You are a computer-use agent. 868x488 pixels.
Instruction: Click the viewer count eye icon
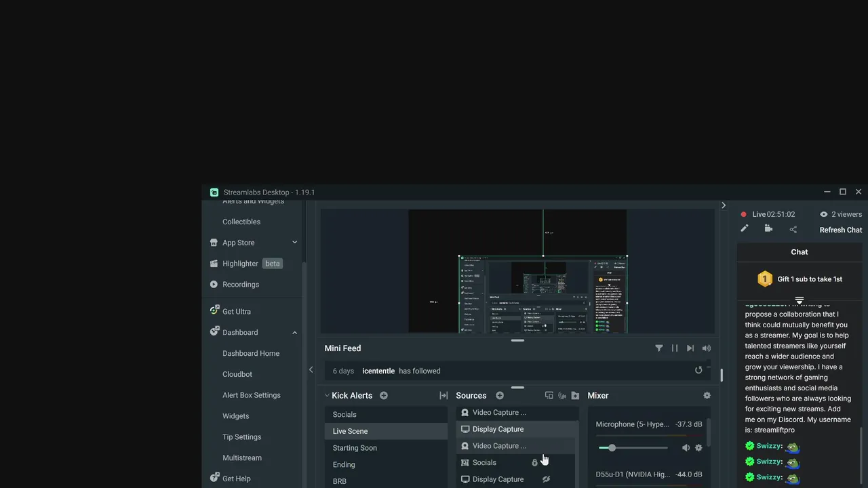coord(824,214)
